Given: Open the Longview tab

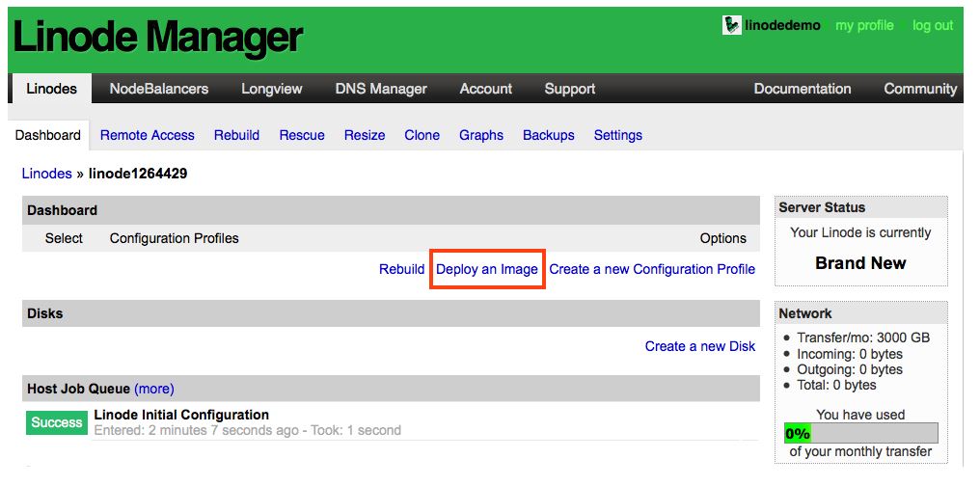Looking at the screenshot, I should pyautogui.click(x=272, y=89).
